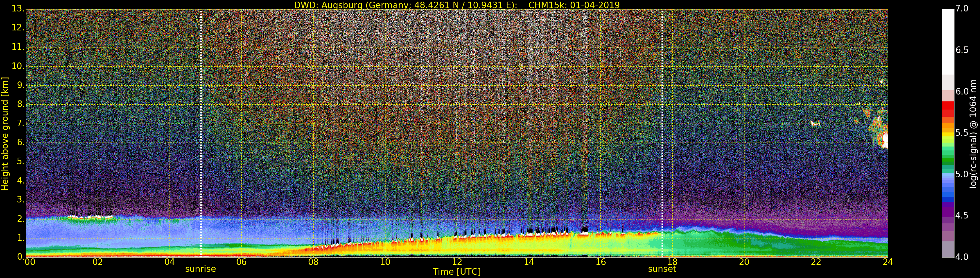Click the 18 tick on time axis
Screen dimensions: 980x278
click(672, 262)
